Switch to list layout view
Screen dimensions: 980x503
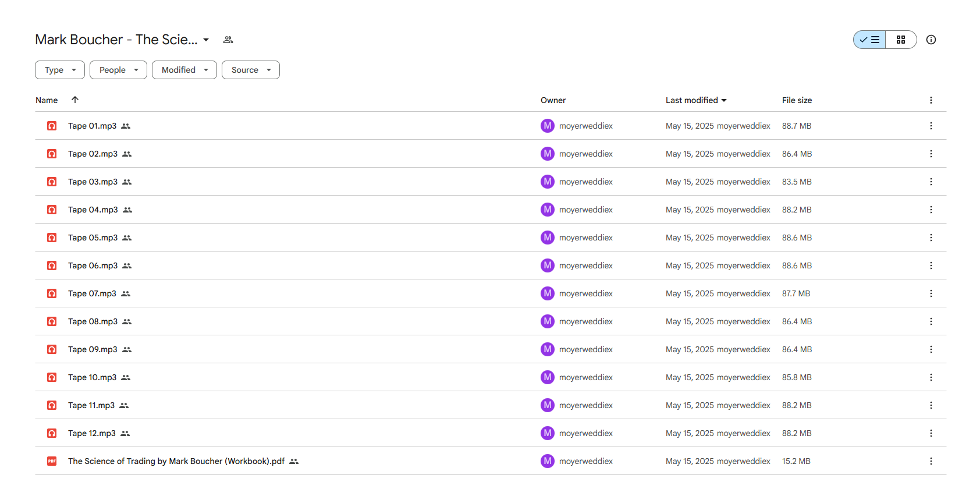pos(869,40)
